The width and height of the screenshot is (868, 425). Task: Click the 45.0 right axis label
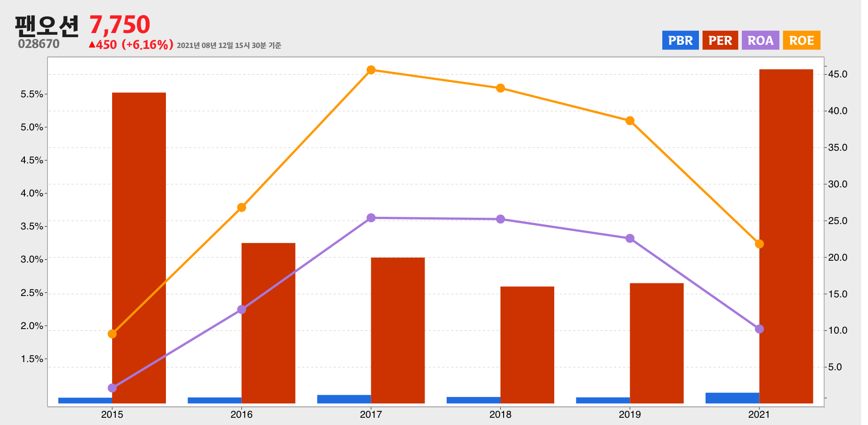[x=838, y=74]
